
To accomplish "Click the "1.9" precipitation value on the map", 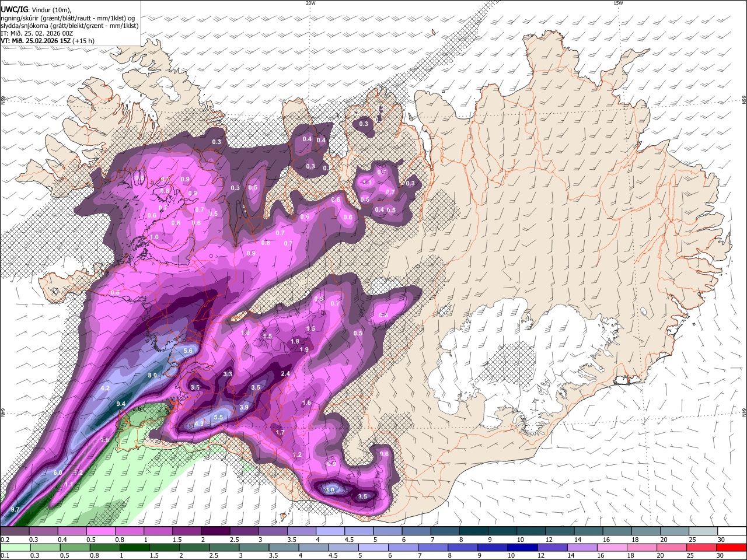I will (304, 349).
